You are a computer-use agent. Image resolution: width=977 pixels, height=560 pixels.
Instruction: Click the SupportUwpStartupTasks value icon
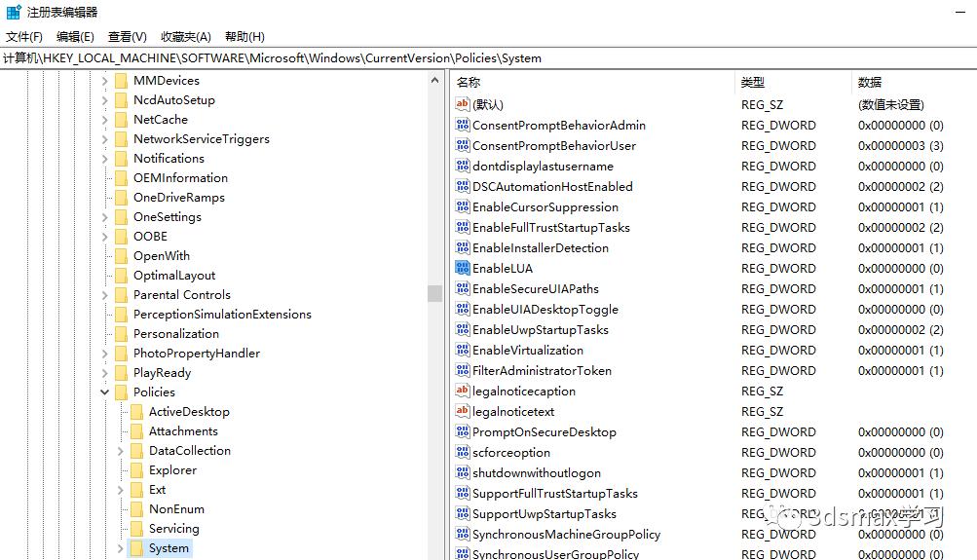(463, 514)
